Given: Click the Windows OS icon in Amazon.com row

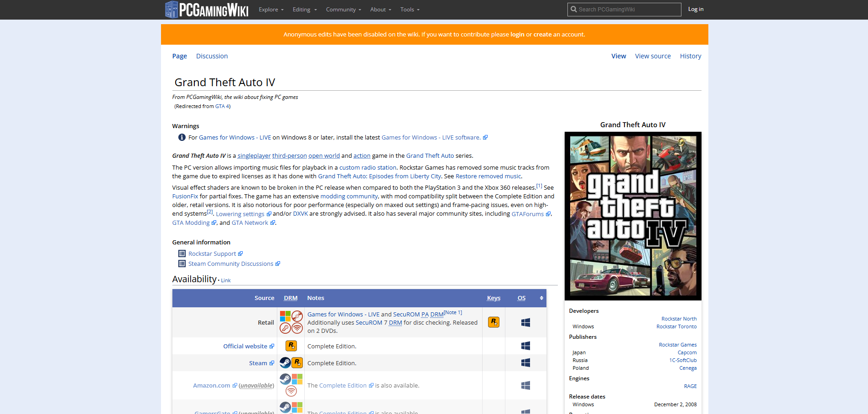Looking at the screenshot, I should [x=525, y=386].
